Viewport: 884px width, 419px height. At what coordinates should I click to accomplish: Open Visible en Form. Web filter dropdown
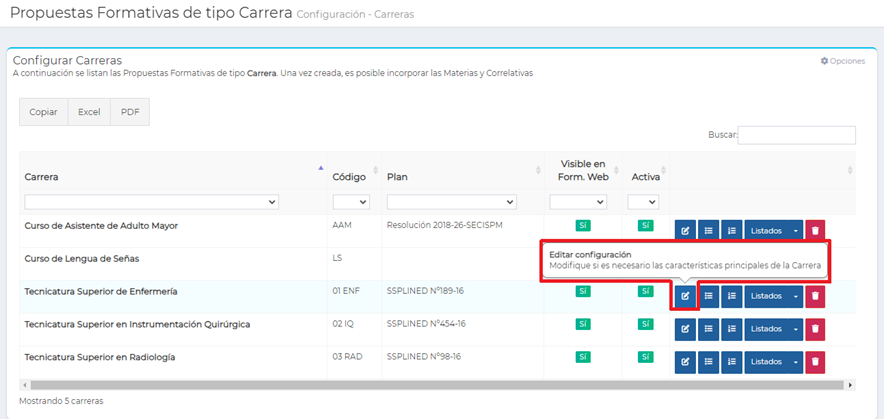[x=578, y=201]
